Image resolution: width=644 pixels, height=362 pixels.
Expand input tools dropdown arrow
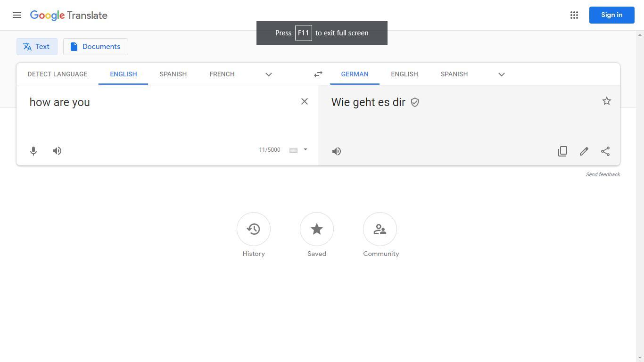point(305,150)
